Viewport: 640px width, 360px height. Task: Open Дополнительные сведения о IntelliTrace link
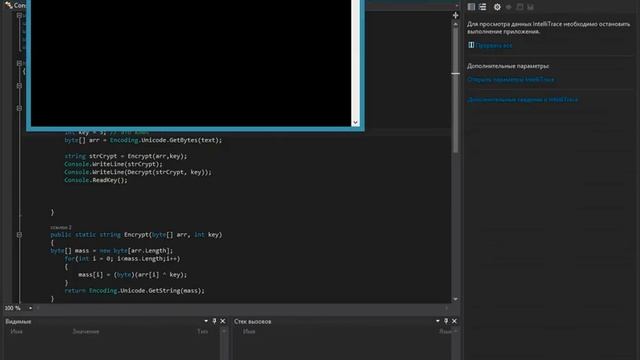522,100
